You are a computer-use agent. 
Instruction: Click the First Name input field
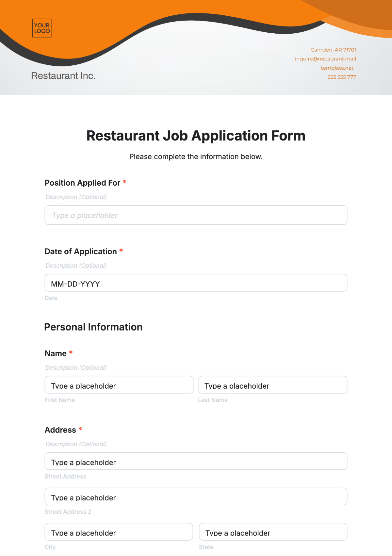(119, 385)
